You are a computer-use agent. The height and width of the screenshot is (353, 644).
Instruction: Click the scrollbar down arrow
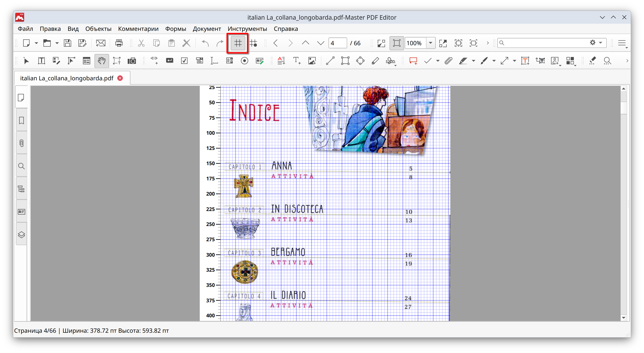click(x=624, y=317)
